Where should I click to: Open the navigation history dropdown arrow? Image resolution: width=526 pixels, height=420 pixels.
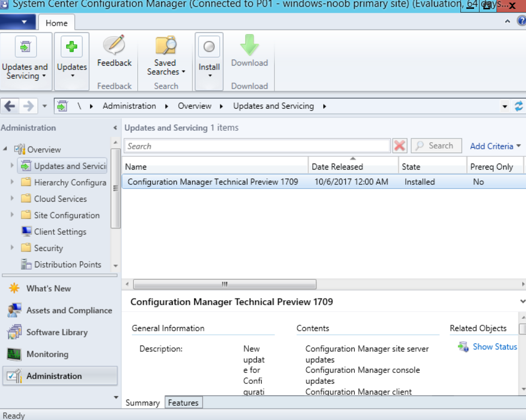pyautogui.click(x=45, y=106)
